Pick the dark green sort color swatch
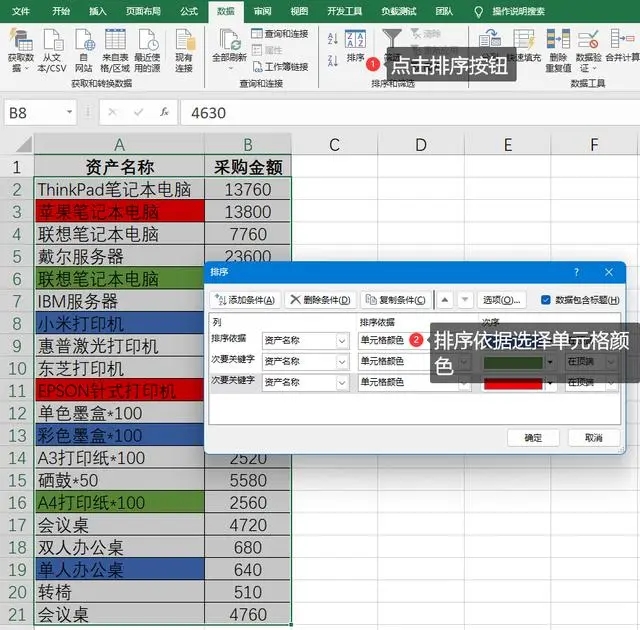 tap(513, 362)
